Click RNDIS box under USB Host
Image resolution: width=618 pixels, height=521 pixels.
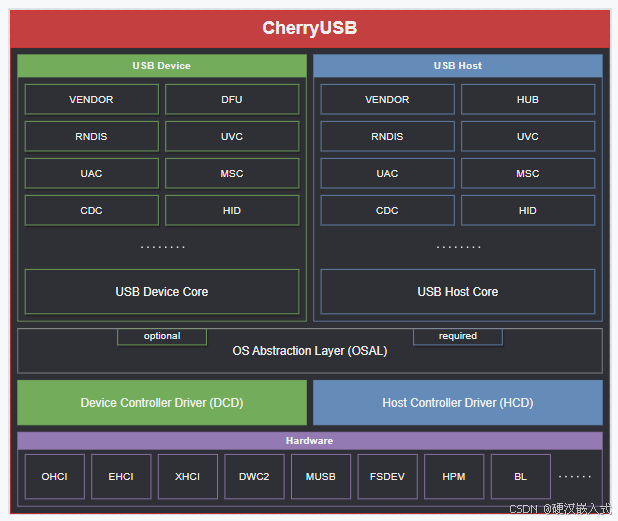tap(387, 136)
